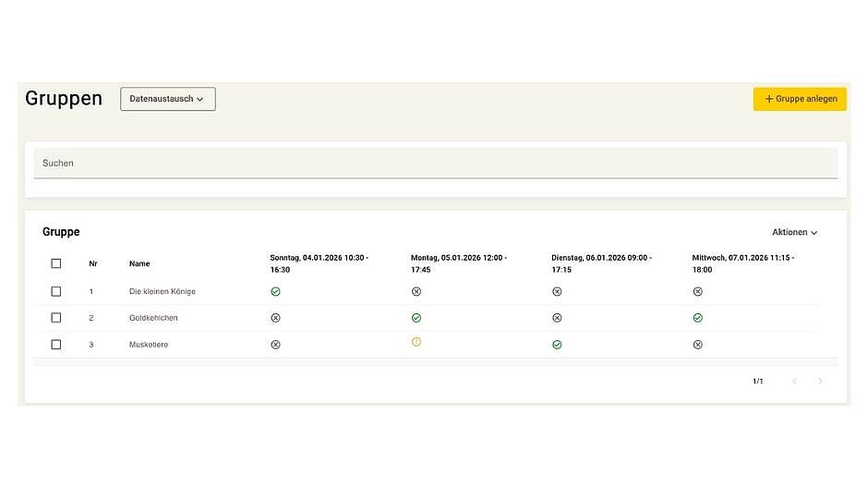
Task: Click green check for Goldkehlchen on Mittwoch
Action: point(697,317)
